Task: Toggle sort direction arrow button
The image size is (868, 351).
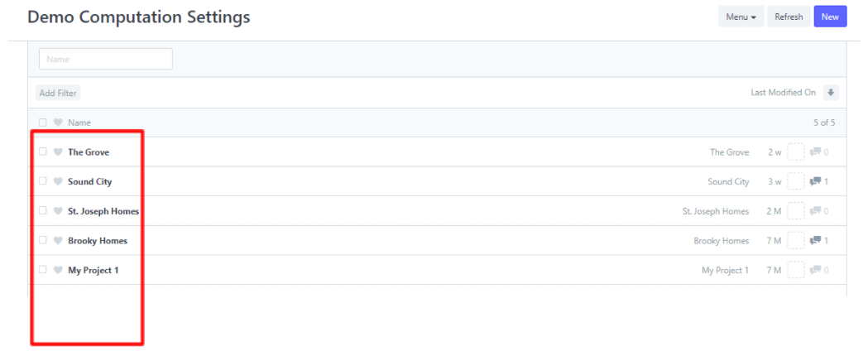Action: [x=831, y=93]
